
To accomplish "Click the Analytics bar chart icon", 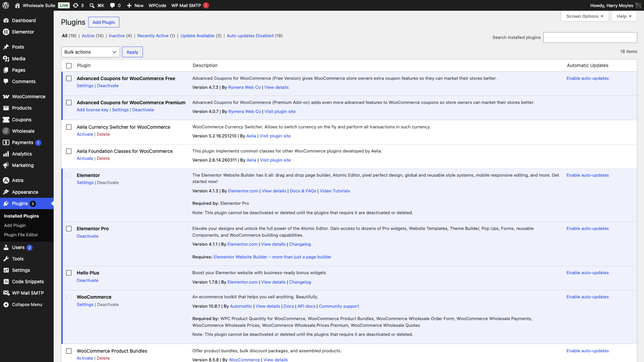I will (6, 154).
